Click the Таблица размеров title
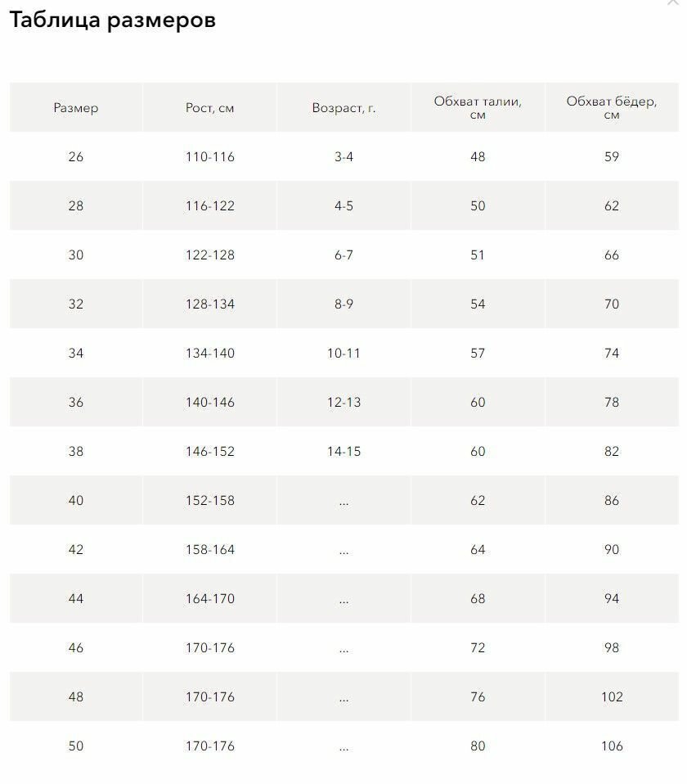687x784 pixels. 112,20
